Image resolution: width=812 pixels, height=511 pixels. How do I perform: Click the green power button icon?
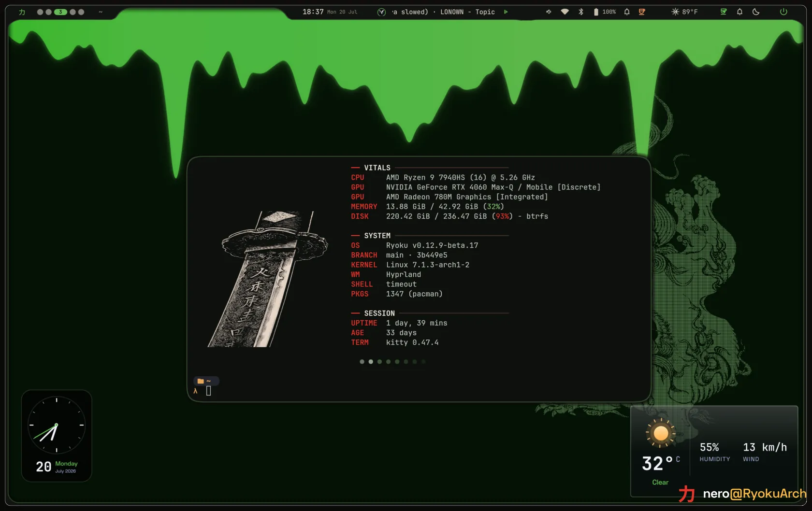pos(783,12)
